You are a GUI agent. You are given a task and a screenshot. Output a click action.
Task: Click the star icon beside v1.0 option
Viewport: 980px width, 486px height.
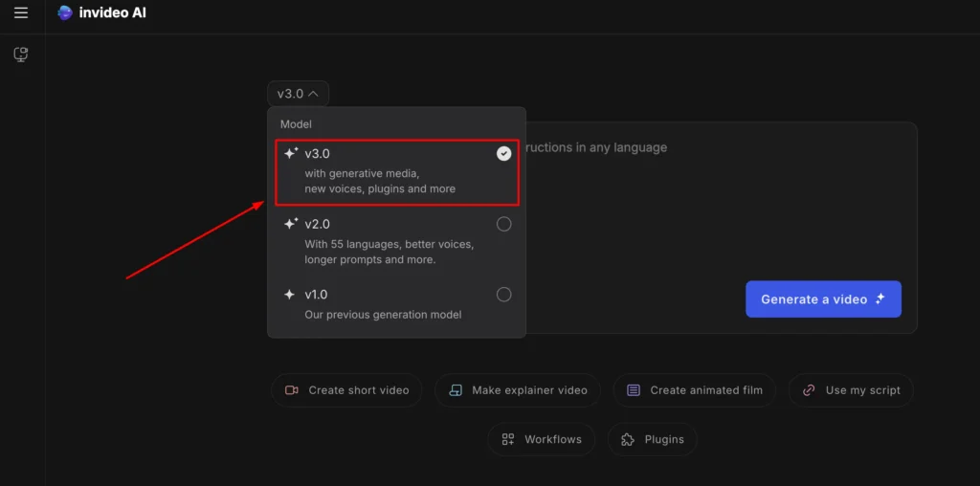click(289, 295)
